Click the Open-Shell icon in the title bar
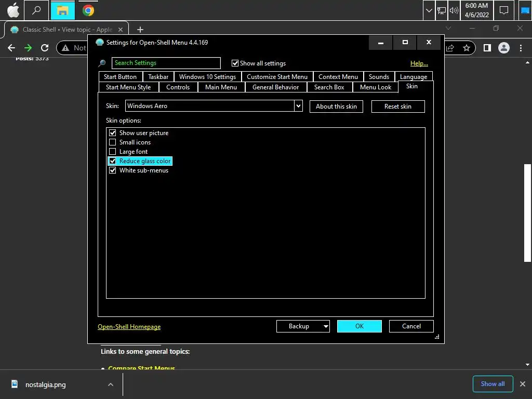532x399 pixels. pos(99,43)
